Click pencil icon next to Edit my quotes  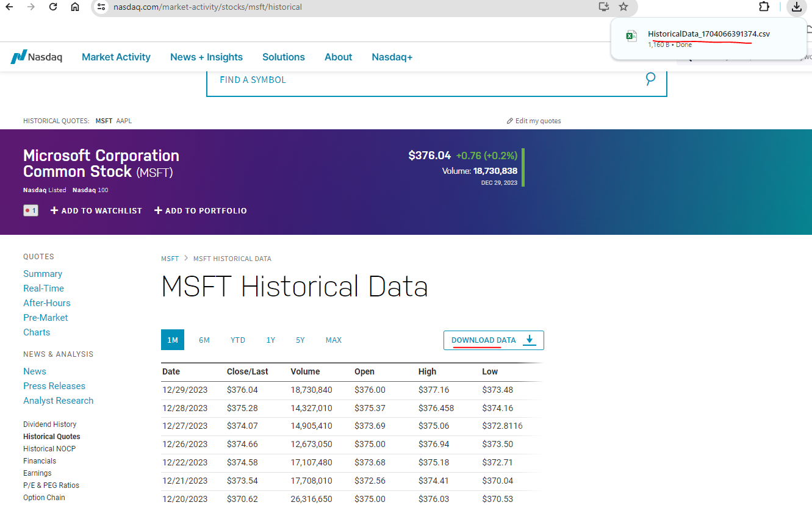pos(510,121)
